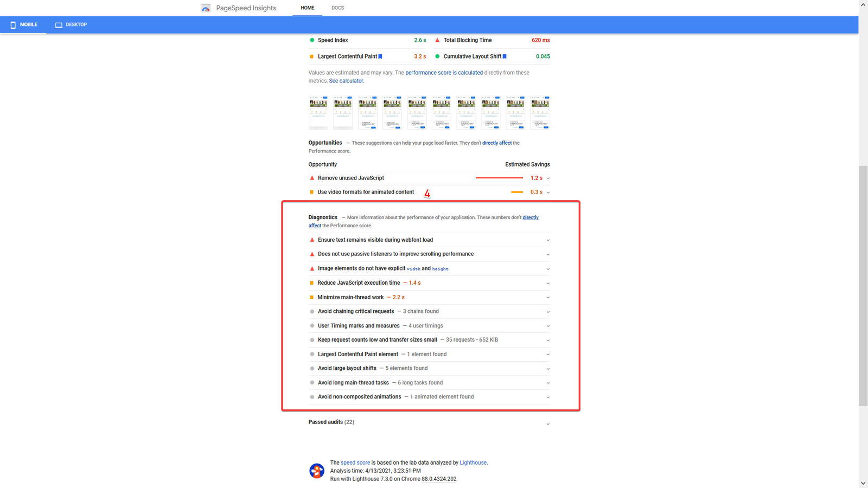868x488 pixels.
Task: Click the scrollbar up arrow
Action: (863, 5)
